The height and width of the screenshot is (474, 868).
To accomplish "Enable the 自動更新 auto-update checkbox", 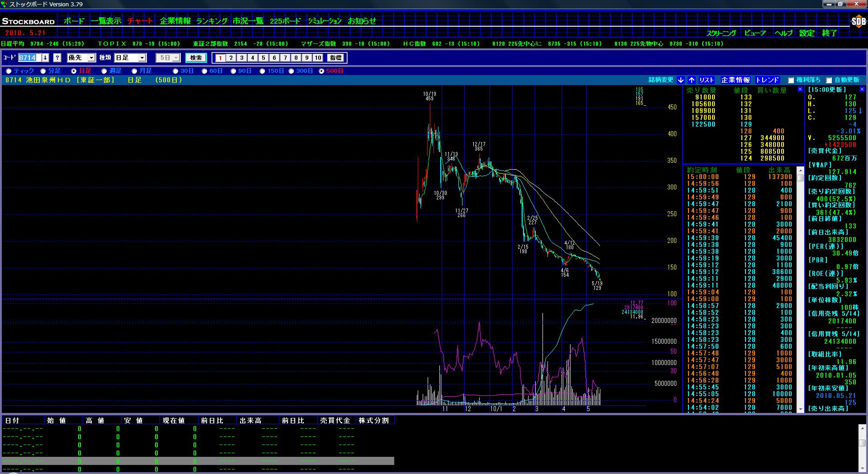I will coord(829,81).
